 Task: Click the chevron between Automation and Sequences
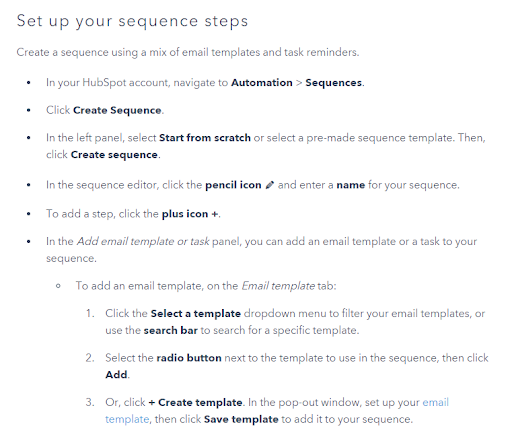coord(299,83)
